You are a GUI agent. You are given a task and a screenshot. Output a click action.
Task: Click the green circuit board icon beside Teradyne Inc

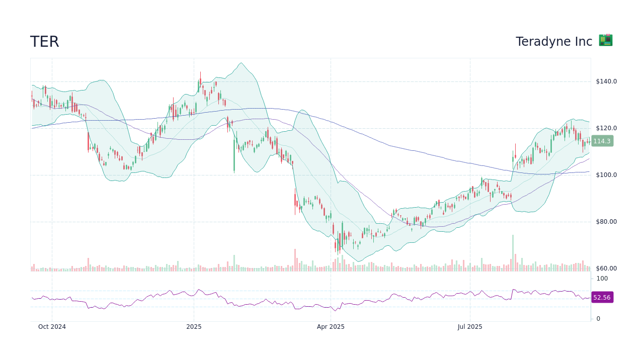605,40
